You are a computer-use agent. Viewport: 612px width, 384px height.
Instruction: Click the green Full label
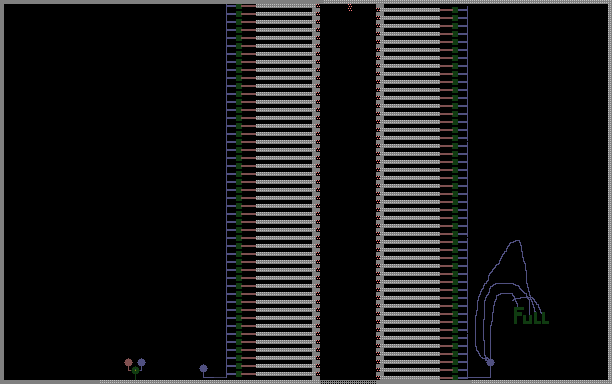pos(531,316)
